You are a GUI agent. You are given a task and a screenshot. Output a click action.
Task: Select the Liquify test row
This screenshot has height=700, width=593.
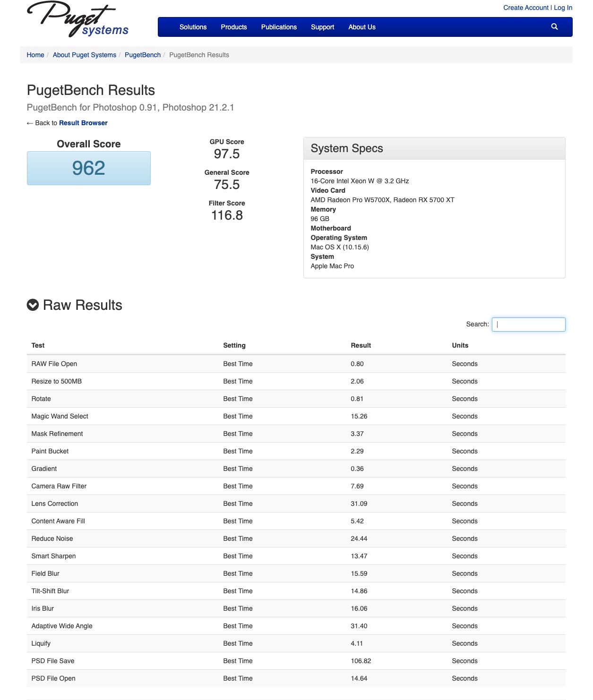(x=296, y=643)
